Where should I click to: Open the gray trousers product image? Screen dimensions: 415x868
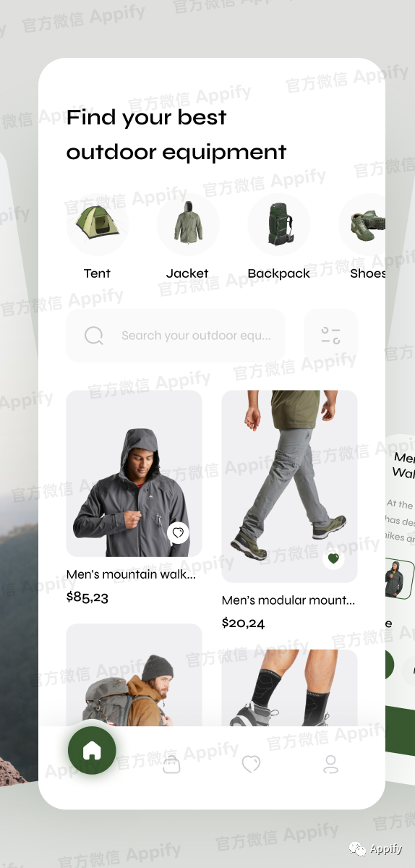[290, 487]
